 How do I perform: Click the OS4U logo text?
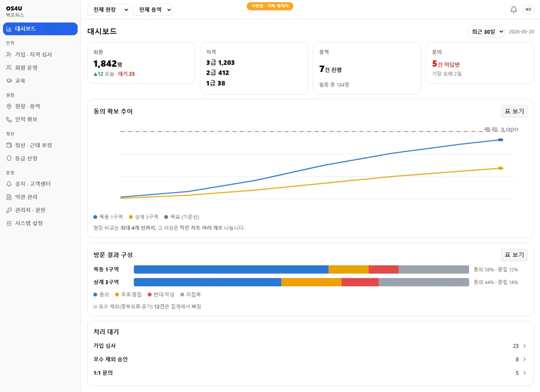tap(14, 8)
